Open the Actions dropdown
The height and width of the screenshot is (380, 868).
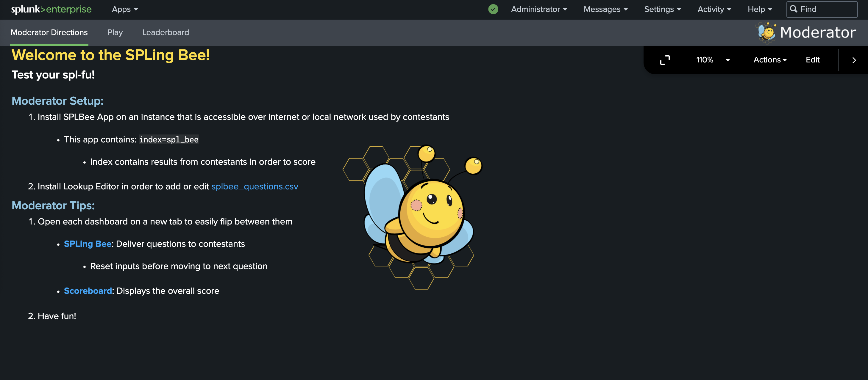pyautogui.click(x=769, y=60)
